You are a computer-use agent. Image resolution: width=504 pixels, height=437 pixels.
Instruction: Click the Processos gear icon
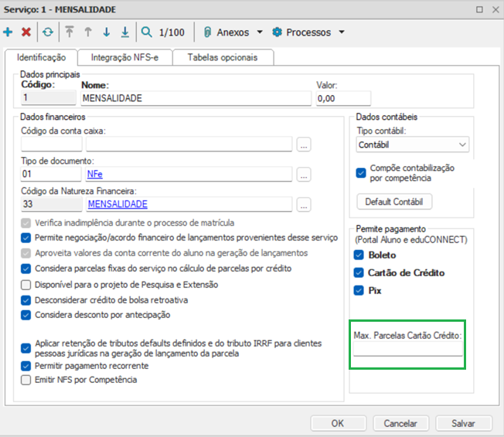(x=277, y=32)
